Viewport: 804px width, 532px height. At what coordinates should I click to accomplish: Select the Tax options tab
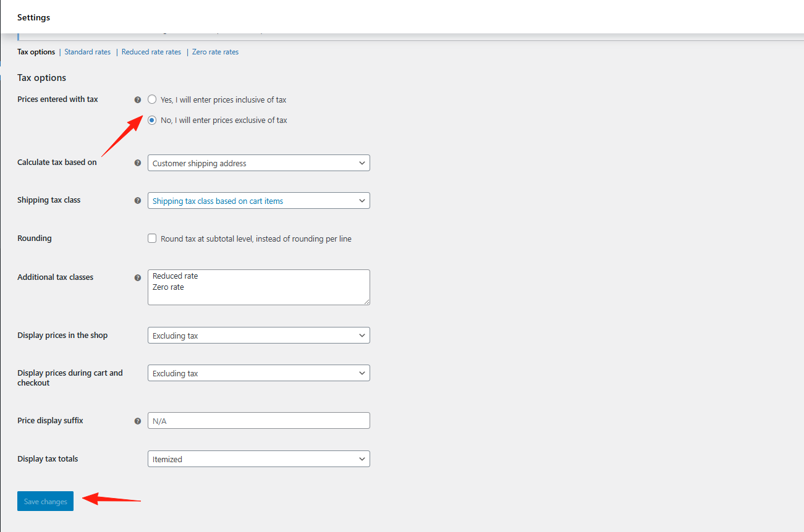[x=36, y=52]
